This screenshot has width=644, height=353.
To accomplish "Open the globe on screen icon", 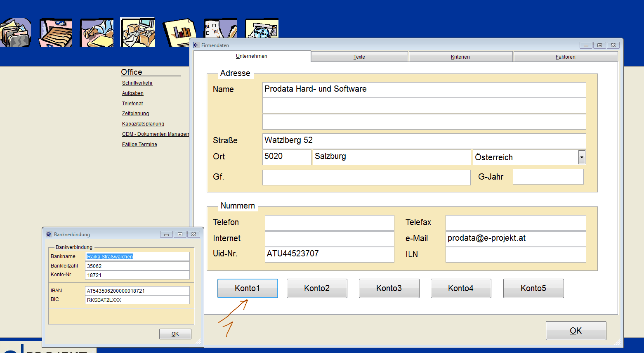I will click(262, 28).
